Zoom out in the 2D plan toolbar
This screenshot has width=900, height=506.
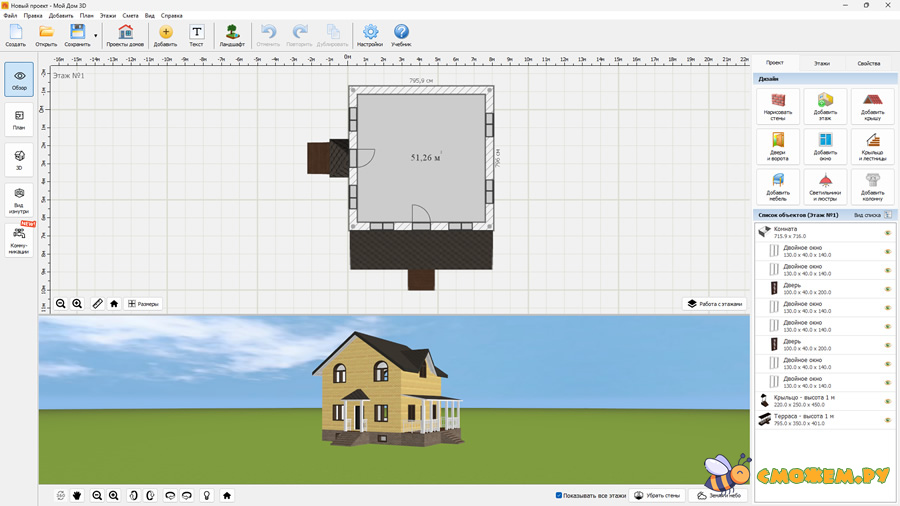(60, 303)
